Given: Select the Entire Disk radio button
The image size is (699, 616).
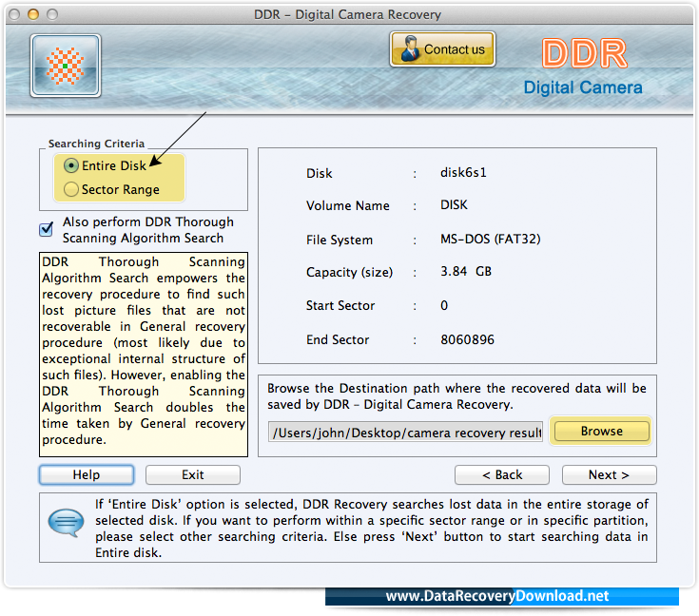Looking at the screenshot, I should coord(71,165).
